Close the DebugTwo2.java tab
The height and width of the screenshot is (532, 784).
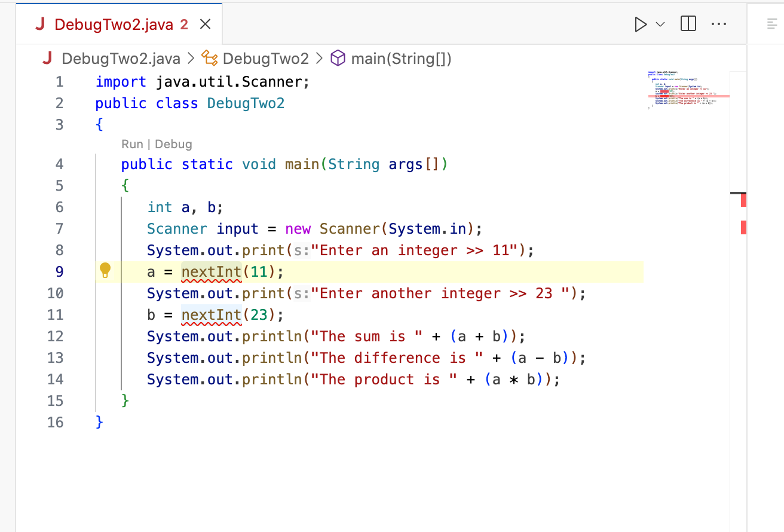pyautogui.click(x=205, y=24)
